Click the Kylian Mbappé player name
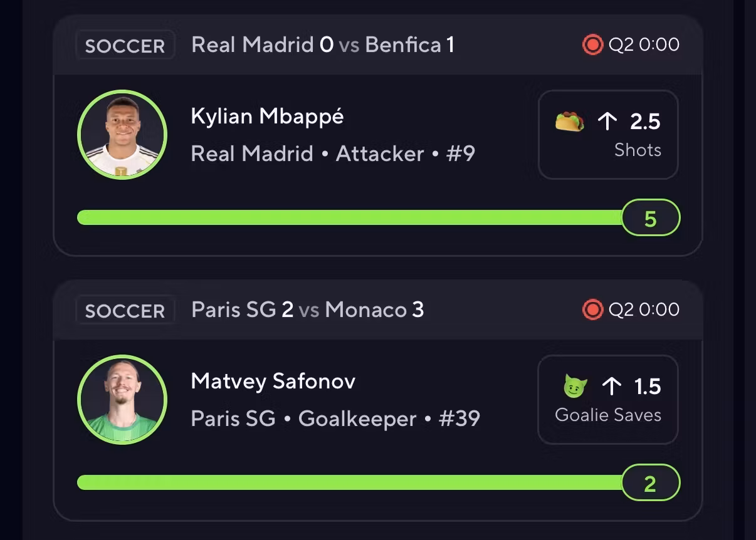 [267, 117]
